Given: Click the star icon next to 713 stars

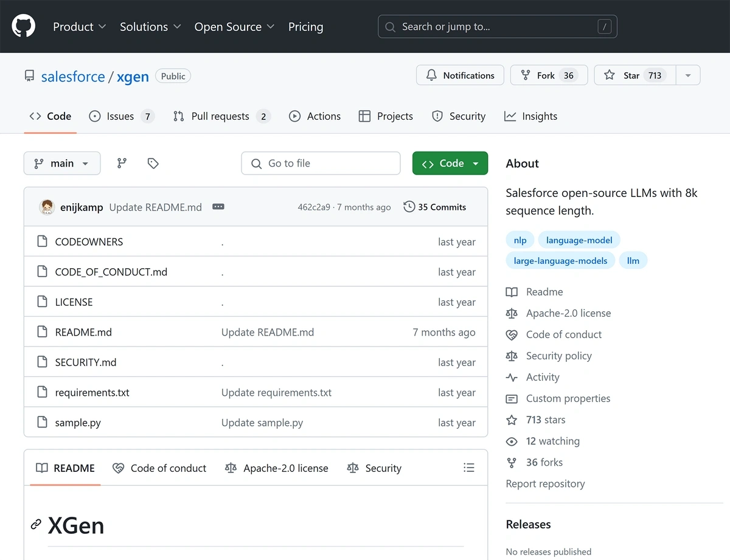Looking at the screenshot, I should pos(512,420).
